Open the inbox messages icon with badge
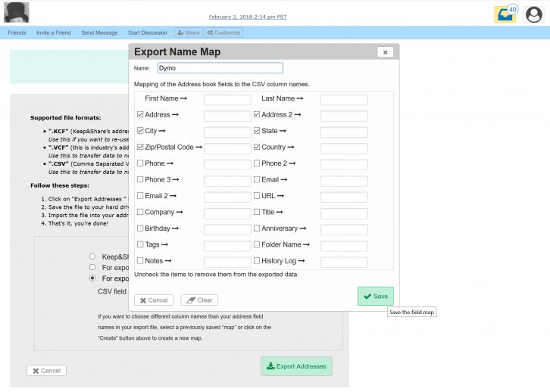This screenshot has width=550, height=392. pyautogui.click(x=505, y=14)
